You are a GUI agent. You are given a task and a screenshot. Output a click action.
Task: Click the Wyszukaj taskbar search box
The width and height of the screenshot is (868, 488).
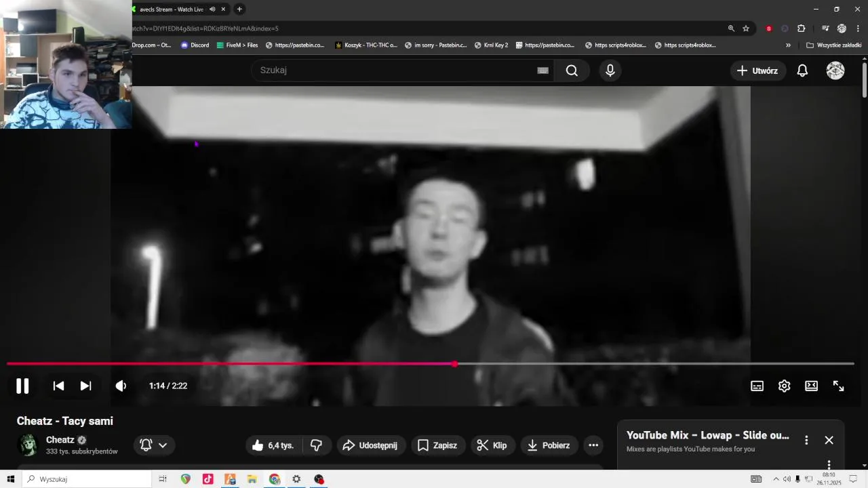coord(87,479)
